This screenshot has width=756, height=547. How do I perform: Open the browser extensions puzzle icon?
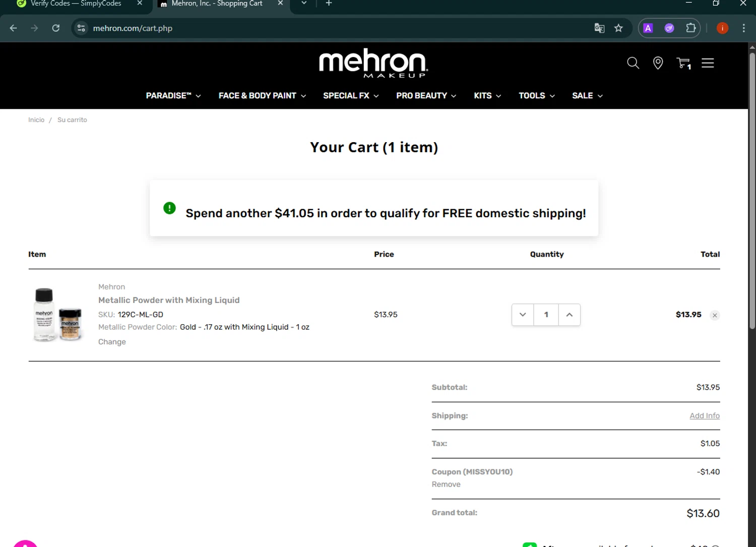(691, 28)
